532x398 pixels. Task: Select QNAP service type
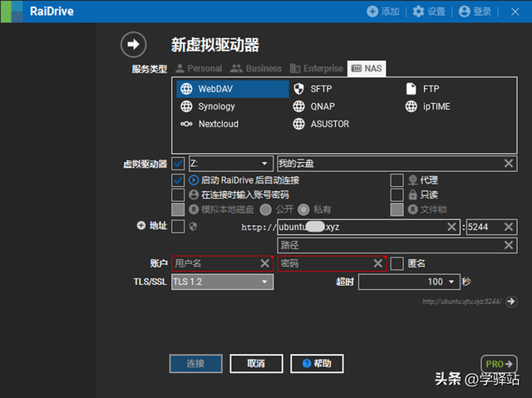(314, 106)
